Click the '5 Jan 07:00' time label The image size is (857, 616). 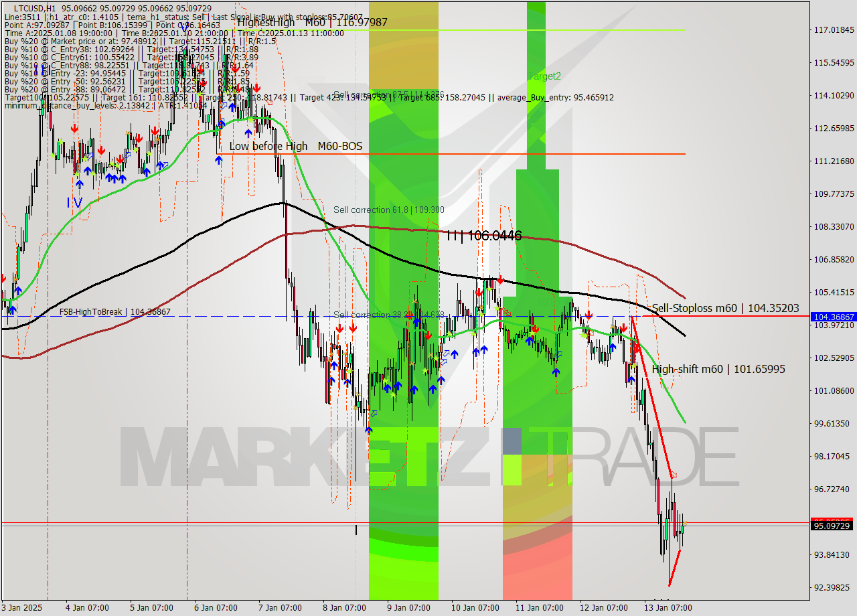click(x=151, y=608)
